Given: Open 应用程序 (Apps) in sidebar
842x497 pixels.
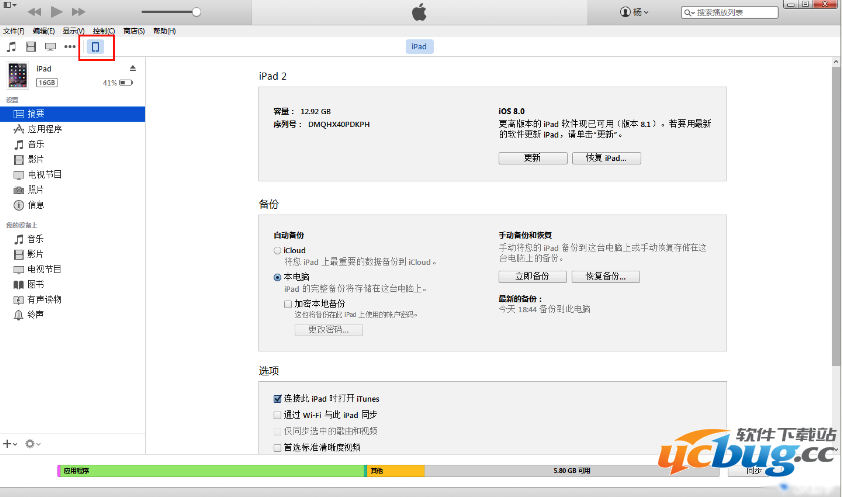Looking at the screenshot, I should pos(43,129).
